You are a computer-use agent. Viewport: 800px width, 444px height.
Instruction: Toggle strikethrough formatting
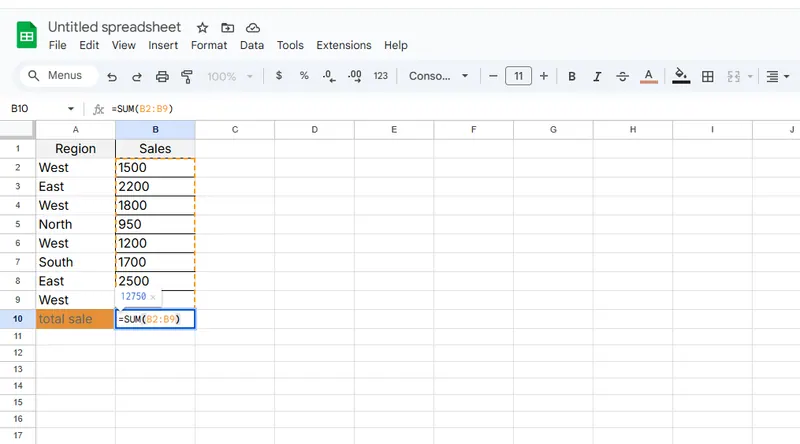[623, 76]
